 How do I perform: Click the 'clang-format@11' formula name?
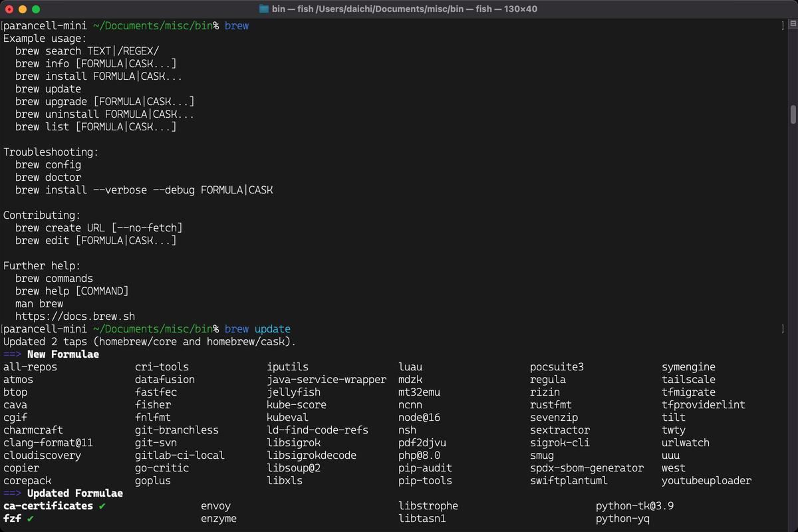click(48, 443)
